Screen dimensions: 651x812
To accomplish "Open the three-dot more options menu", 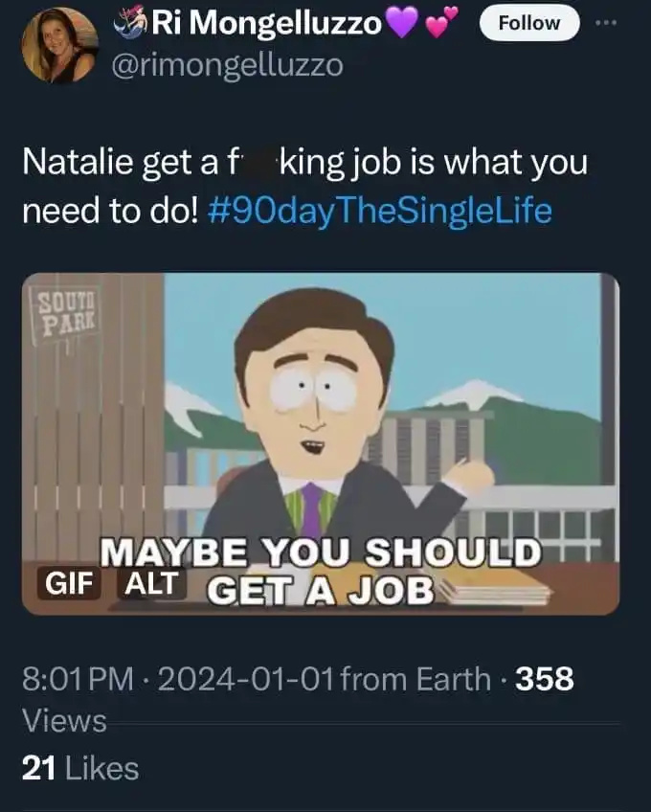I will coord(606,23).
